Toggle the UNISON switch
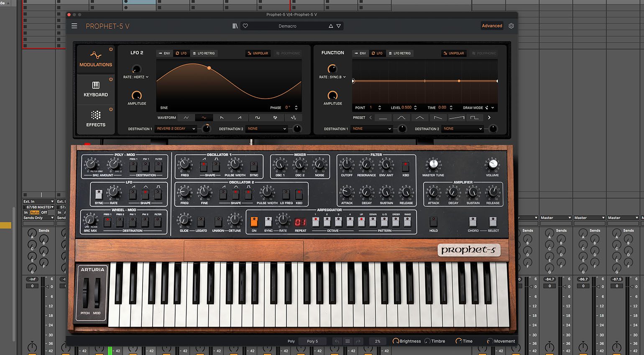The image size is (644, 355). point(218,222)
